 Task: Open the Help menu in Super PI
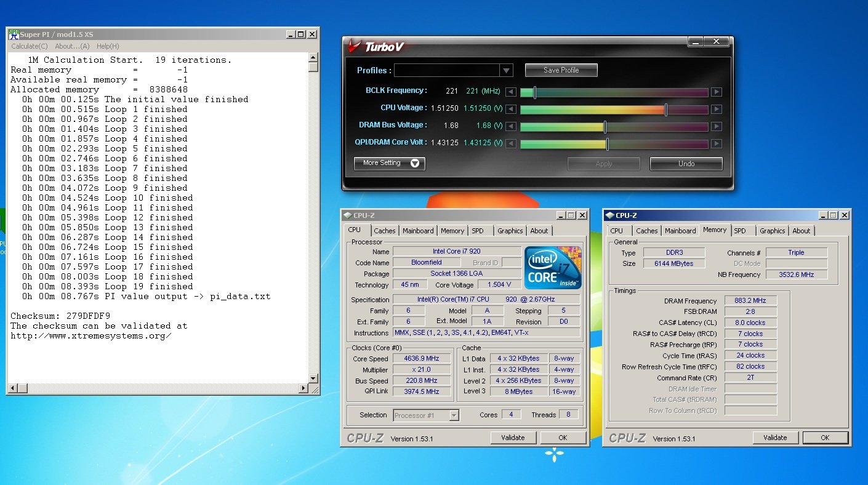click(108, 46)
